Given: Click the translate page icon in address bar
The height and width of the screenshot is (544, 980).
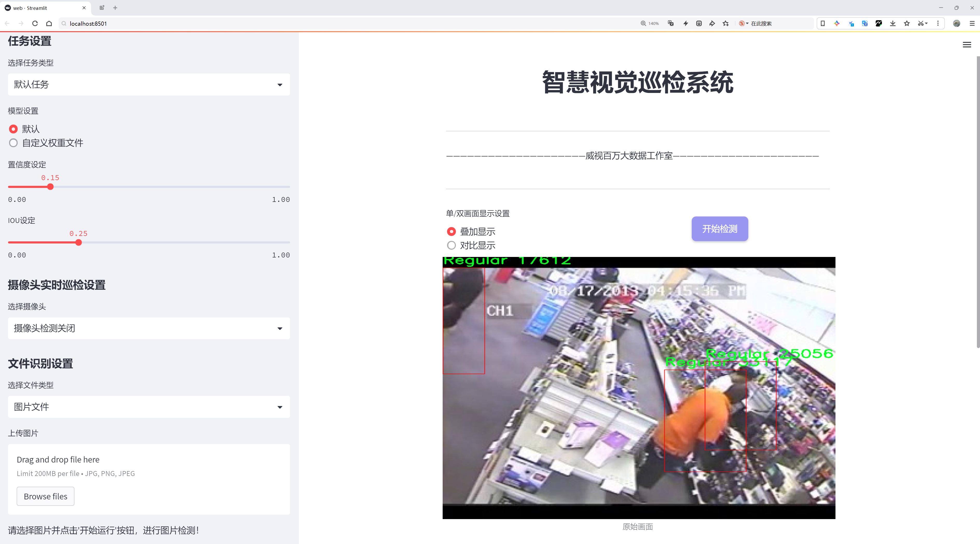Looking at the screenshot, I should tap(671, 24).
